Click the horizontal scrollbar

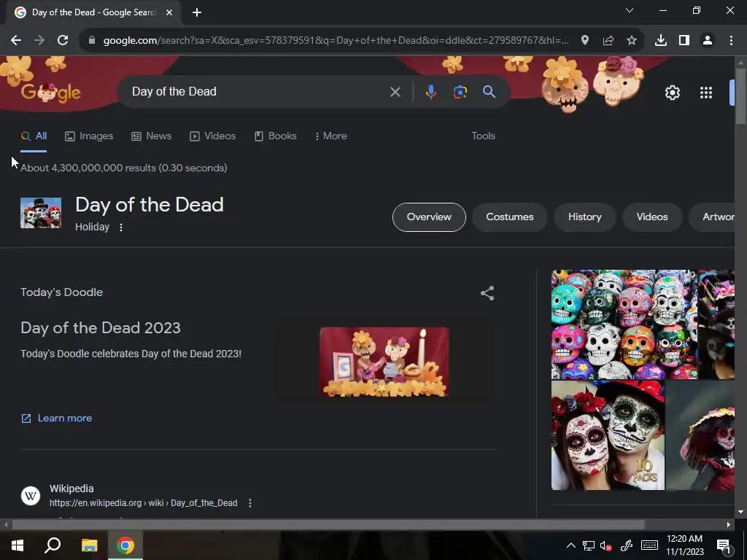(x=328, y=525)
